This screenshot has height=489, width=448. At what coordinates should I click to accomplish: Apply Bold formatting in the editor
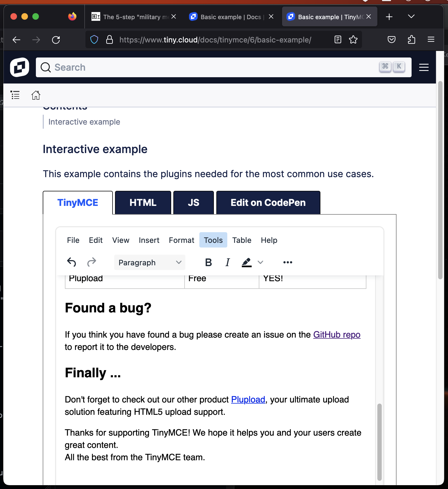click(x=208, y=262)
